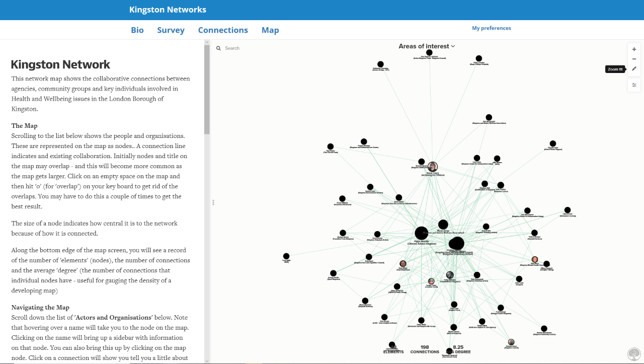Click the 'Navigating the Map' subheading
Viewport: 644px width, 364px height.
[40, 308]
